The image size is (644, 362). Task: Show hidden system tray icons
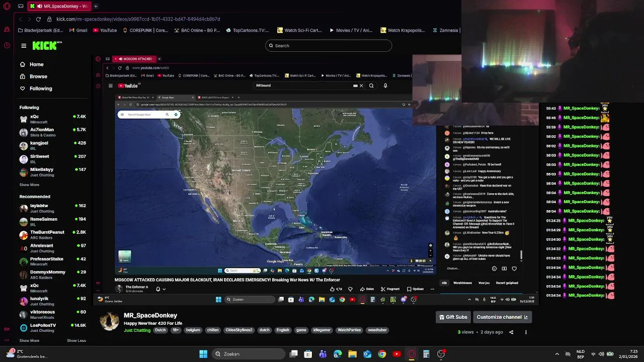coord(557,354)
